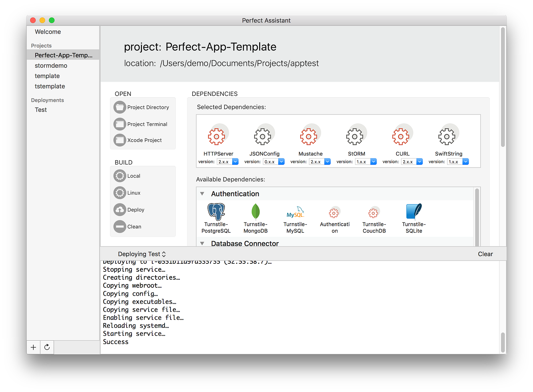Screen dimensions: 533x392
Task: Zoom the window with the green button
Action: click(52, 20)
